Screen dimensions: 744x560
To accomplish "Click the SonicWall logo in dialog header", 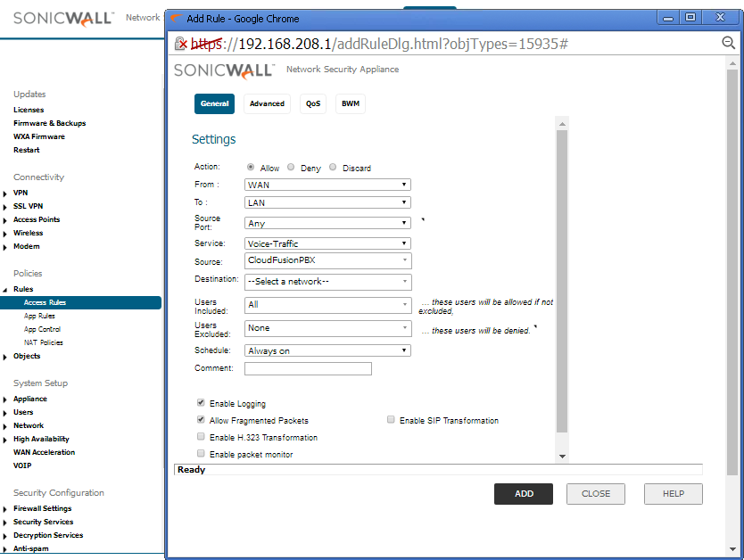I will click(x=224, y=70).
